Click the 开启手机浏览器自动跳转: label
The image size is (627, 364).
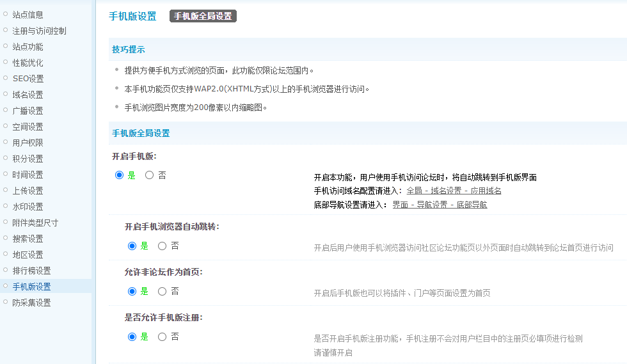click(x=172, y=227)
